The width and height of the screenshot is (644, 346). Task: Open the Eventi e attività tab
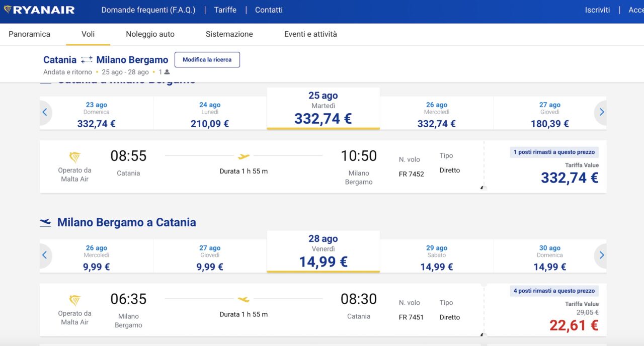[310, 34]
